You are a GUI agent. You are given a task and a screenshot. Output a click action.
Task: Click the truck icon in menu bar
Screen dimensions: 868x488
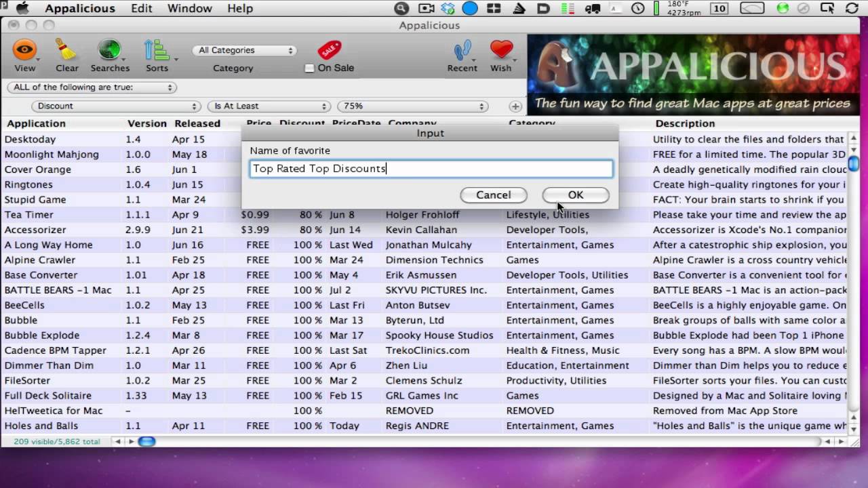coord(592,9)
